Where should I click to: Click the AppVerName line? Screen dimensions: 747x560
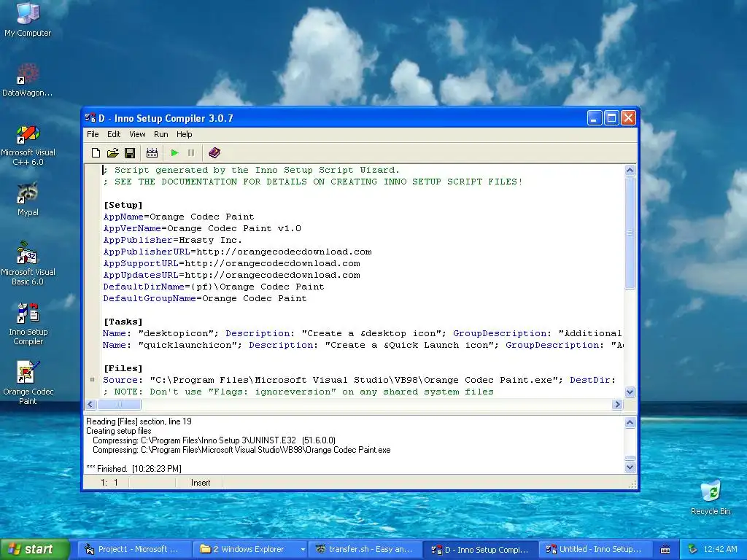[202, 228]
